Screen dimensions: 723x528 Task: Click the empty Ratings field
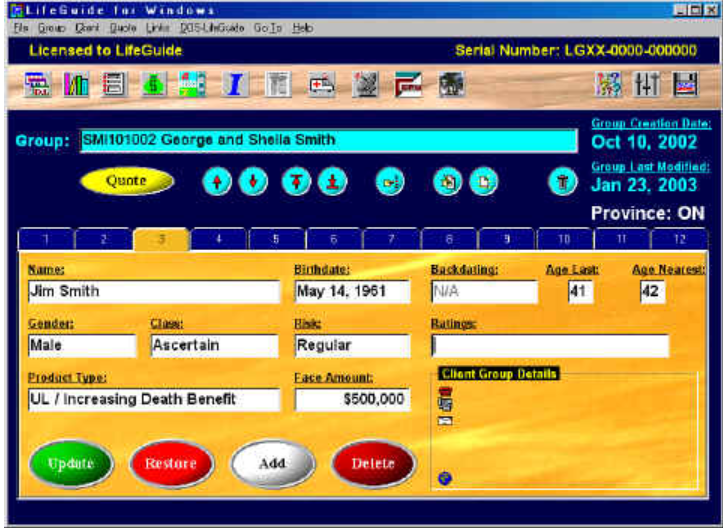pos(550,346)
